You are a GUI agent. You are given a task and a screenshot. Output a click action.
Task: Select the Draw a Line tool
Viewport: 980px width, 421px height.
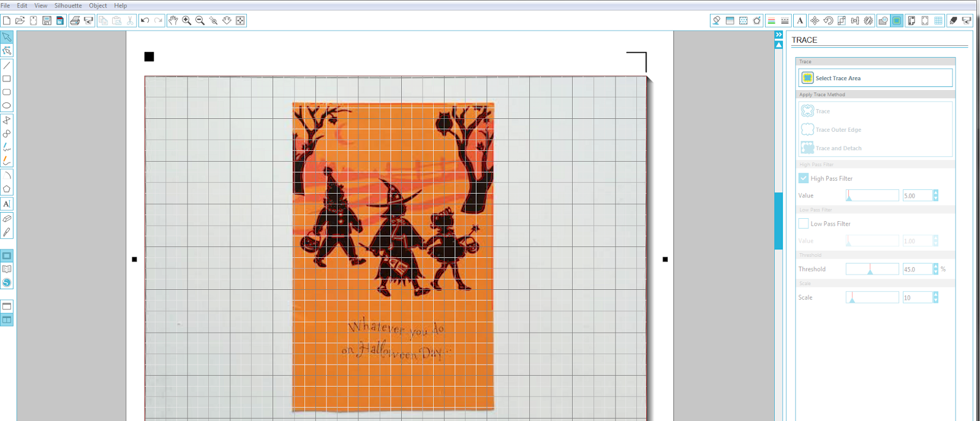point(7,66)
